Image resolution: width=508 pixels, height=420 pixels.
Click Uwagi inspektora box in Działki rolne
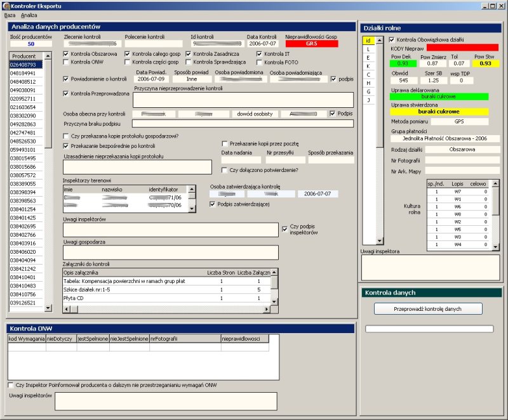(x=431, y=268)
